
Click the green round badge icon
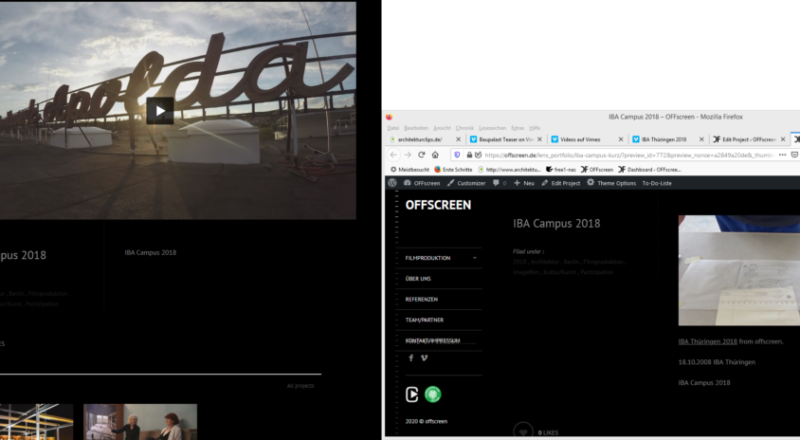[433, 394]
